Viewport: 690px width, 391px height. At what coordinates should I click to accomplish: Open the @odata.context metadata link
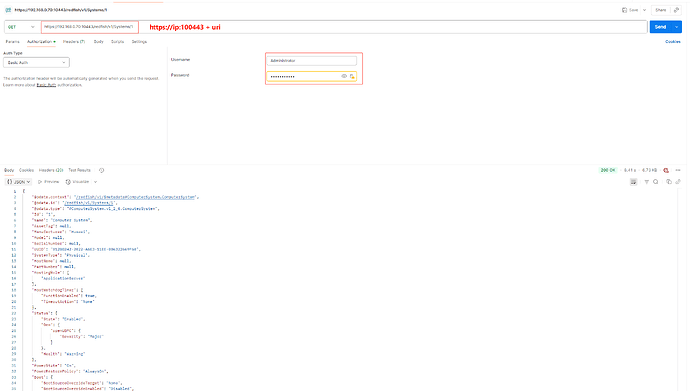point(135,197)
